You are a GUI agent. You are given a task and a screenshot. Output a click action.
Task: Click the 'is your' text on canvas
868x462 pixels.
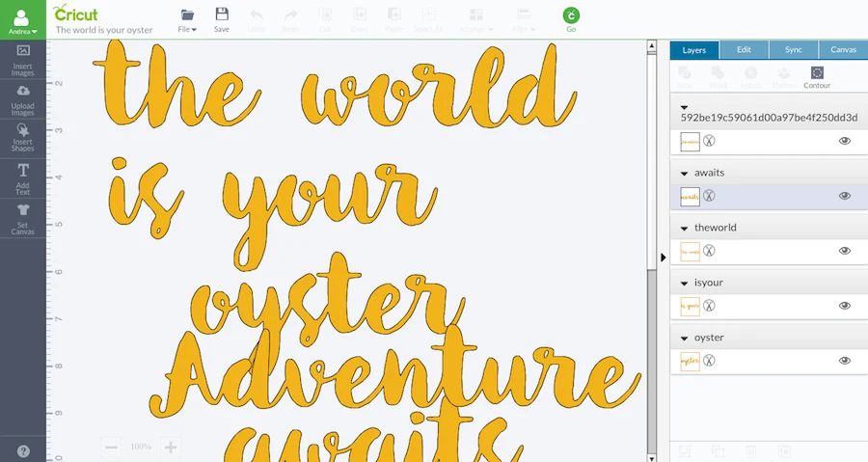(x=274, y=216)
